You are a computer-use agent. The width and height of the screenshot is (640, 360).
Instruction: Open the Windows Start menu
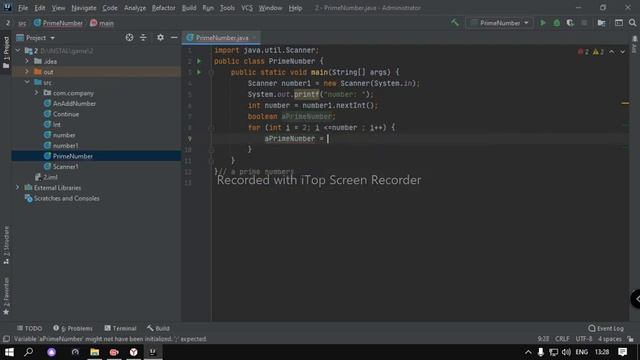pos(9,352)
